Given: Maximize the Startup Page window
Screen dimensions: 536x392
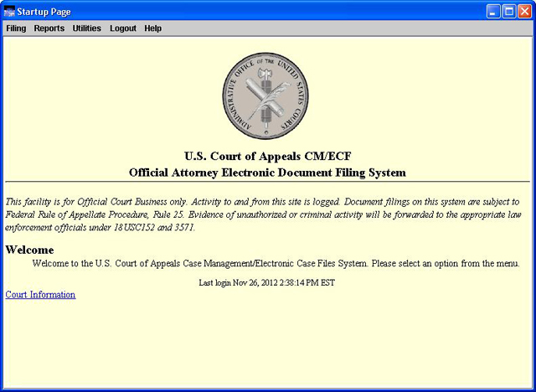Looking at the screenshot, I should coord(509,12).
